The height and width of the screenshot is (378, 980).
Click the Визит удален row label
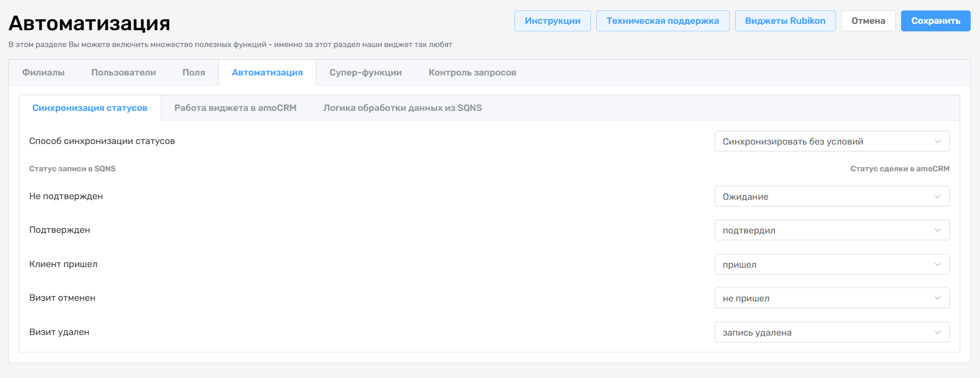click(x=59, y=332)
